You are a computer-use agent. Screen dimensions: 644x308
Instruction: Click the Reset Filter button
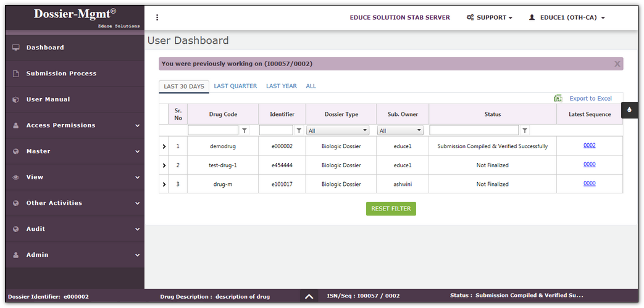click(391, 209)
